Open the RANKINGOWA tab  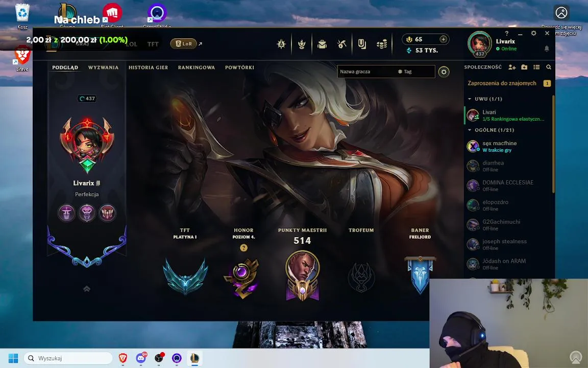pyautogui.click(x=197, y=67)
